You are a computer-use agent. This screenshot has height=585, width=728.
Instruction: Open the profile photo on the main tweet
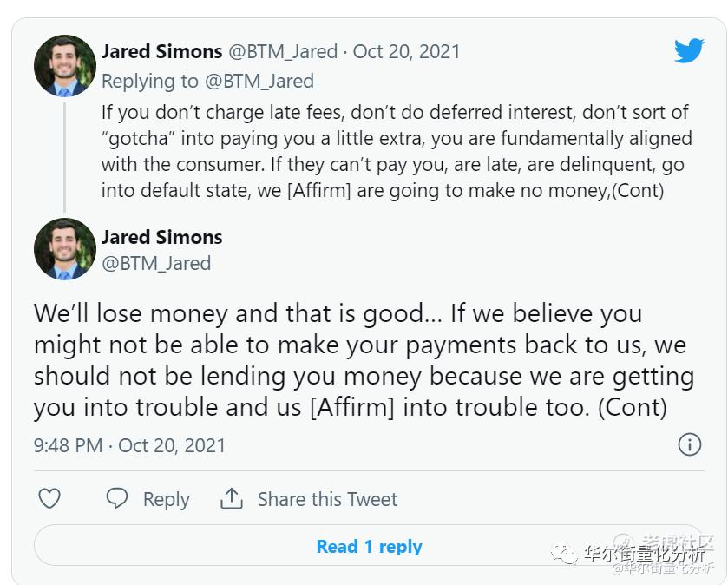(65, 250)
